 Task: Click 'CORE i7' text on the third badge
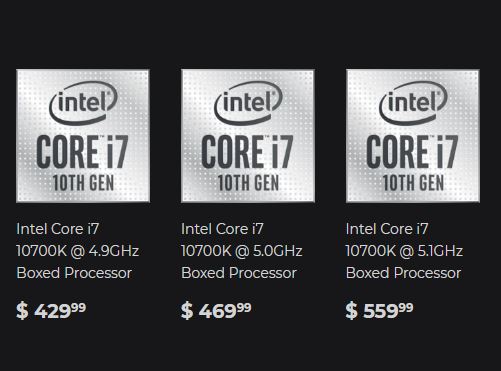click(x=412, y=152)
